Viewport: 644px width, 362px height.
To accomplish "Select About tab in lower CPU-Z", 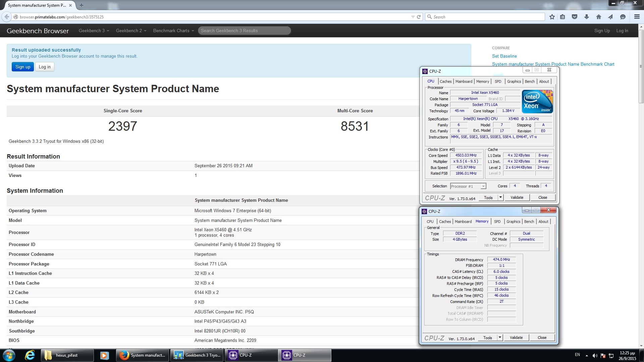I will coord(543,222).
